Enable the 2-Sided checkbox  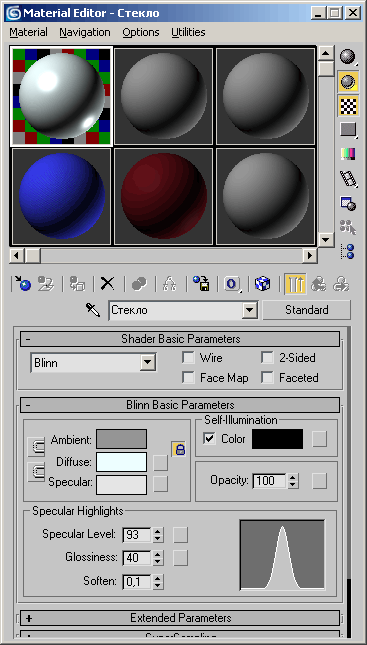point(267,357)
